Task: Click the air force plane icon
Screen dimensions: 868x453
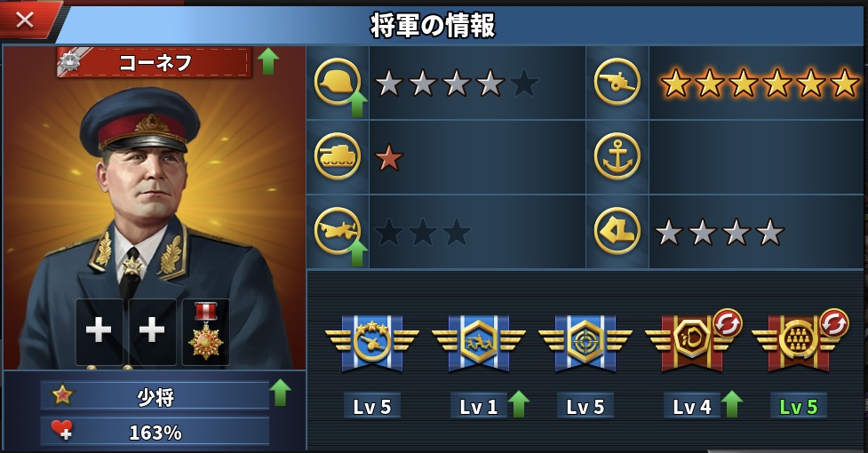Action: click(337, 231)
